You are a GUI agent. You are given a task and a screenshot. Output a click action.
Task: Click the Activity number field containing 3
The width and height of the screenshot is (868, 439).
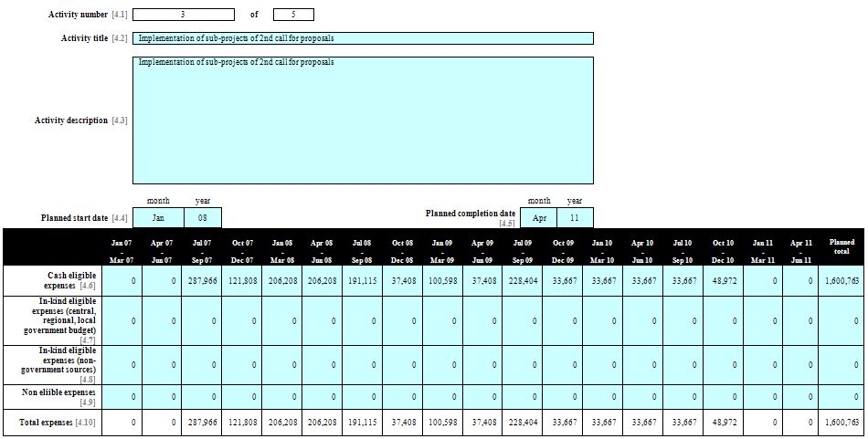click(183, 15)
